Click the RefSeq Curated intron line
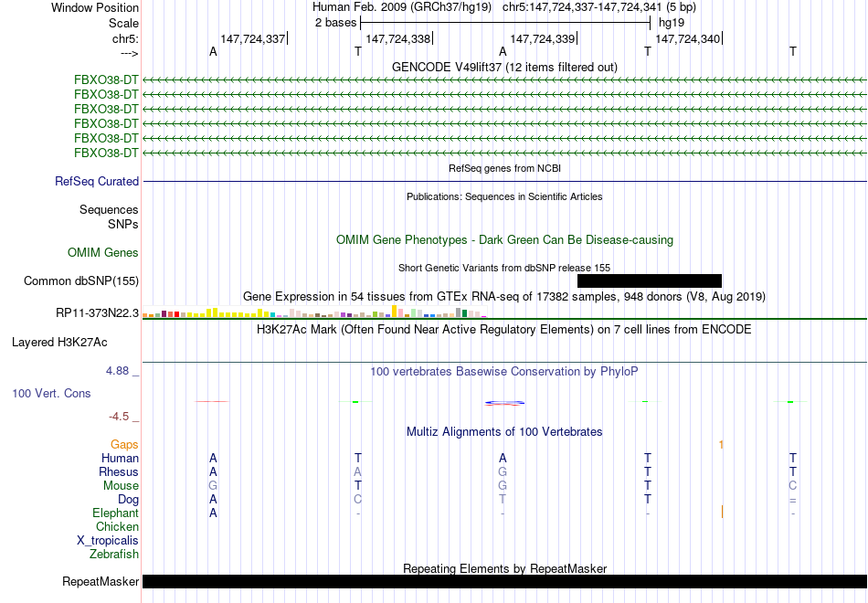Viewport: 868px width, 603px height. [x=505, y=181]
